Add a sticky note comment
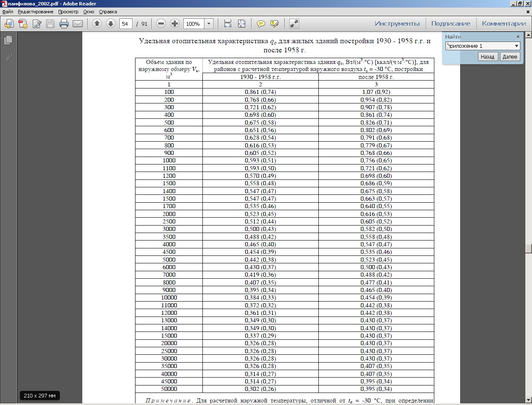The height and width of the screenshot is (405, 532). tap(261, 24)
